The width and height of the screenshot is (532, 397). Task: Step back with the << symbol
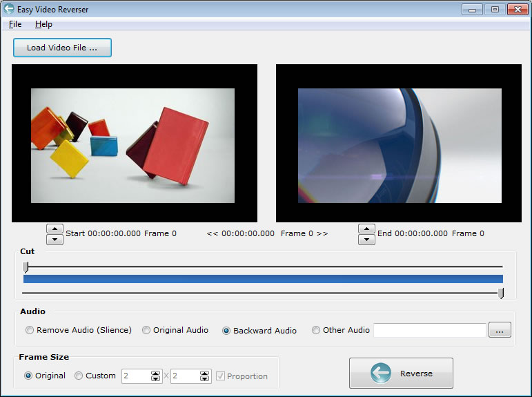[x=213, y=233]
